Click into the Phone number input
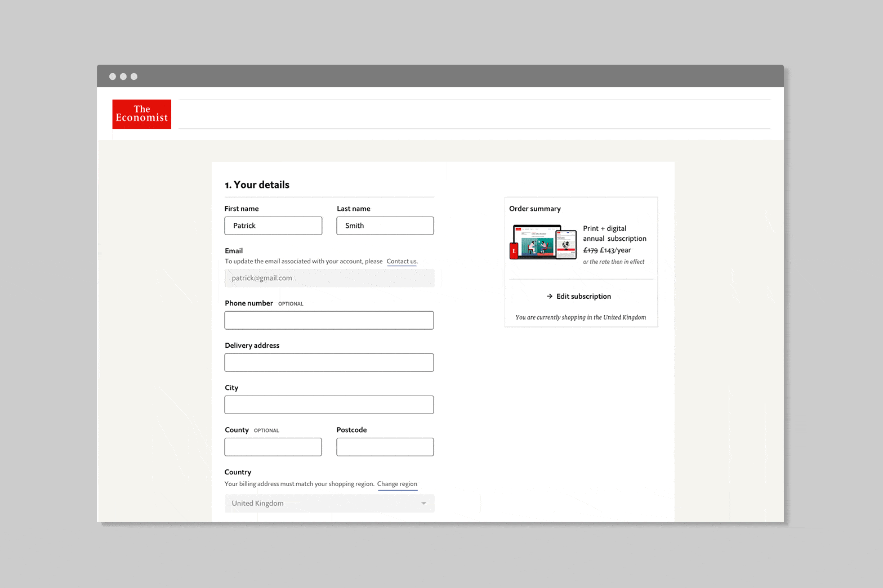This screenshot has height=588, width=883. pos(329,320)
